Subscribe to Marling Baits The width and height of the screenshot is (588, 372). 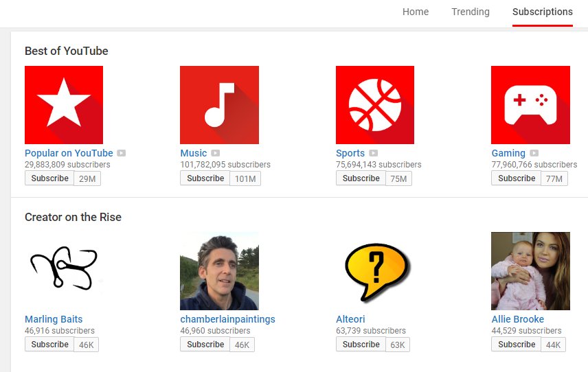click(49, 345)
